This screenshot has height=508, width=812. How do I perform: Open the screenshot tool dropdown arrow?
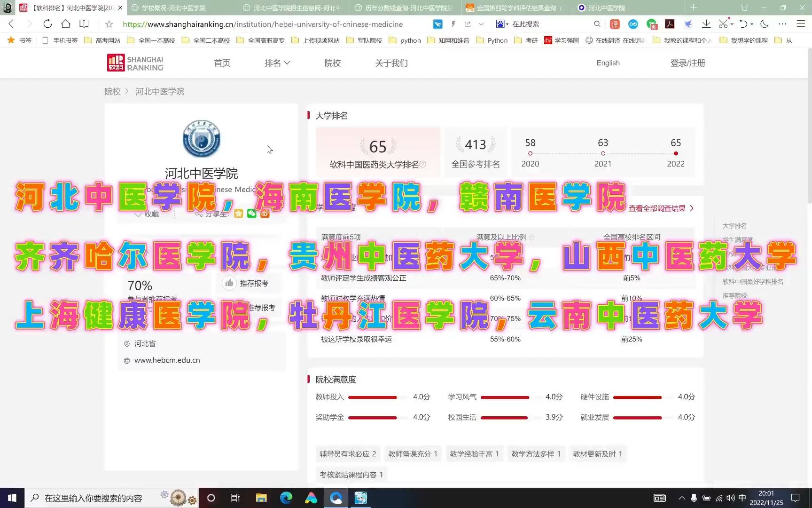[732, 24]
